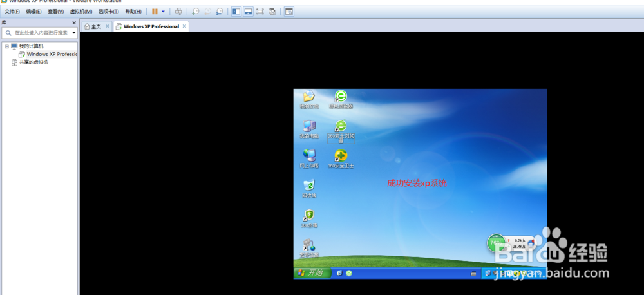Collapse the 我的计算机 tree node
Screen dimensions: 644x295
[6, 46]
